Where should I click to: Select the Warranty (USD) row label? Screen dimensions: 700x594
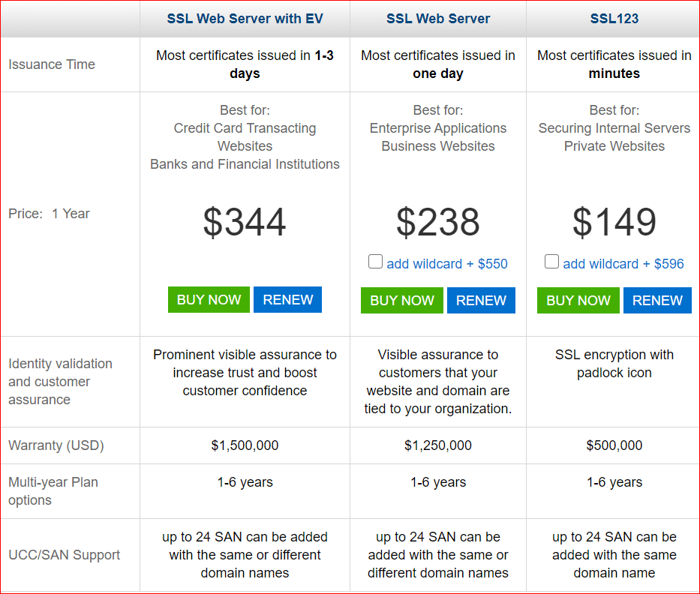[x=56, y=445]
